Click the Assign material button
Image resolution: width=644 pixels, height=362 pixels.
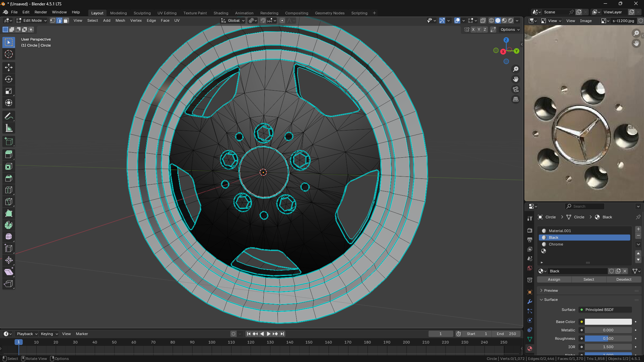pos(554,279)
